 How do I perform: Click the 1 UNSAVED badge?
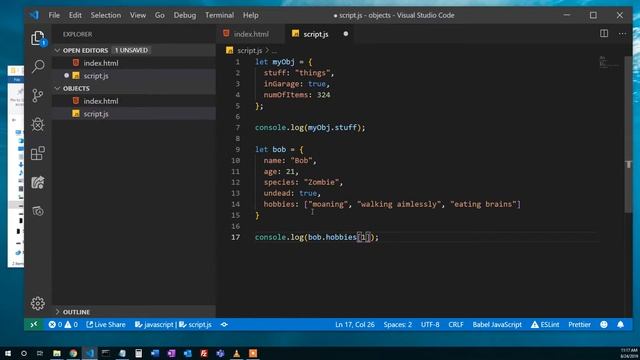pos(131,50)
